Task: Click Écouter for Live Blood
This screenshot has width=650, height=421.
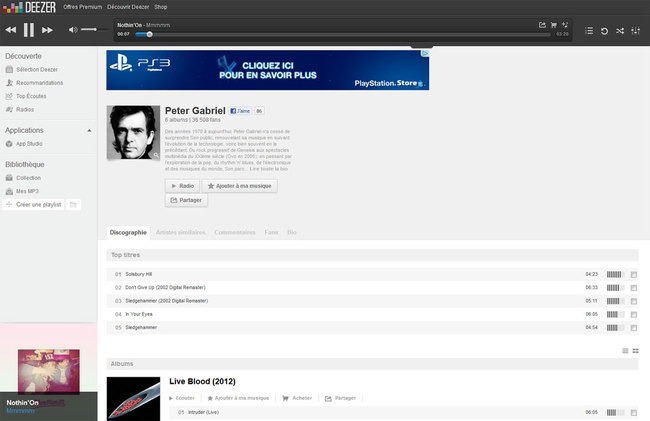Action: point(182,398)
